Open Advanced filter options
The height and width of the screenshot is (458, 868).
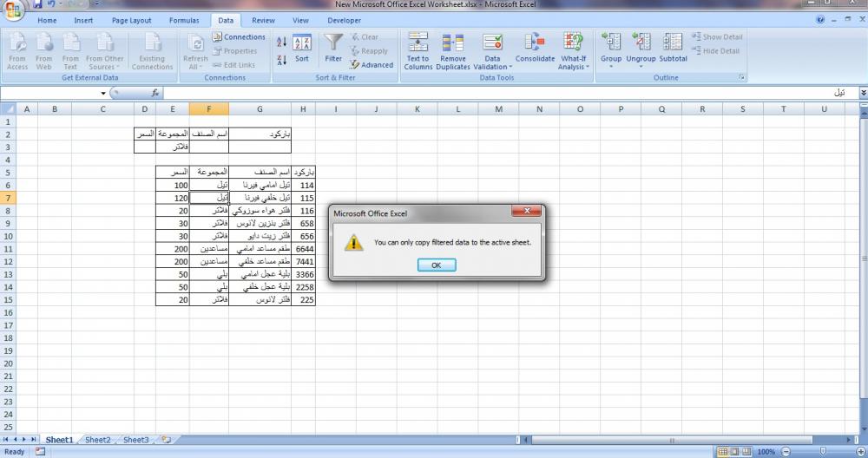(x=372, y=65)
